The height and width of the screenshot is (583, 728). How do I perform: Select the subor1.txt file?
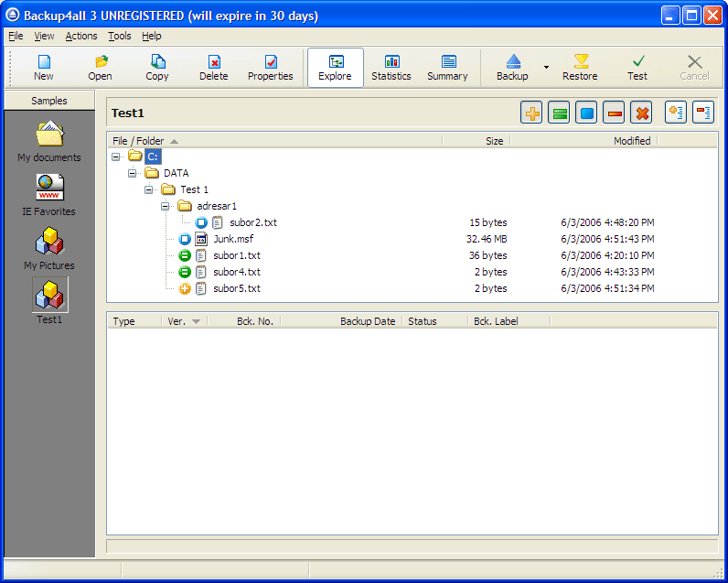click(x=237, y=255)
